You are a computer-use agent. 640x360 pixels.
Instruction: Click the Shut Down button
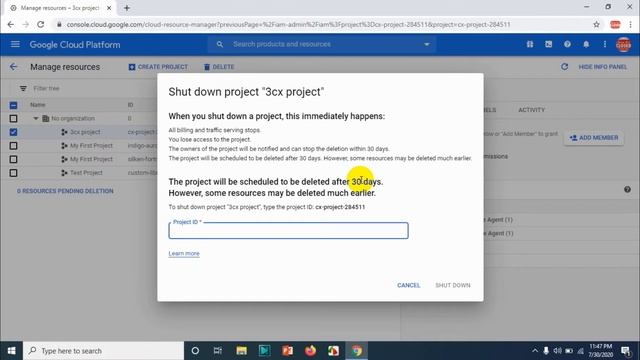coord(453,285)
